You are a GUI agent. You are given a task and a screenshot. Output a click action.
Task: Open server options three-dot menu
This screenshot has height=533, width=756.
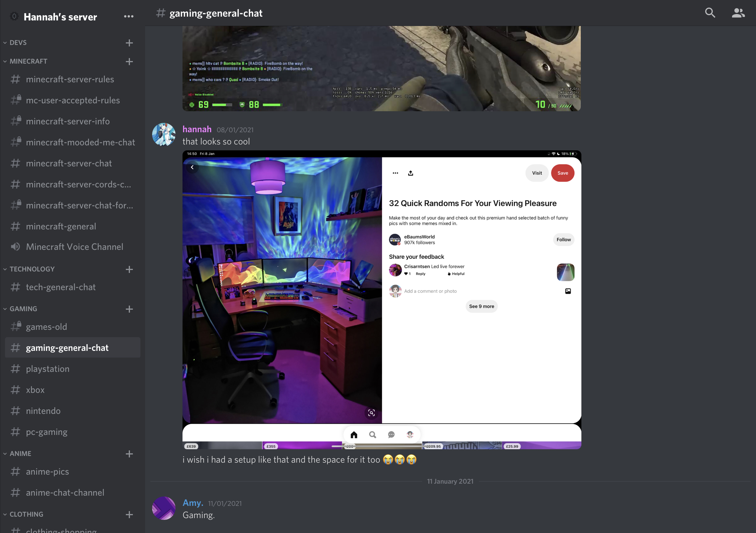pyautogui.click(x=129, y=16)
